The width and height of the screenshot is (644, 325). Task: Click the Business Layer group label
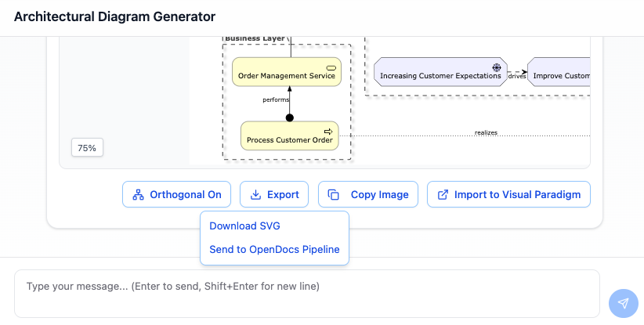click(255, 38)
